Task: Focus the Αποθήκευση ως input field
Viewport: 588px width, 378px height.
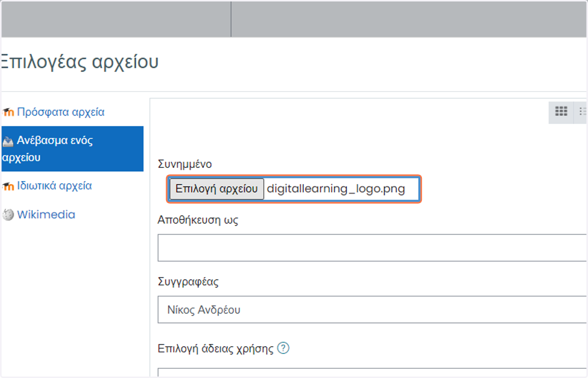Action: pyautogui.click(x=372, y=248)
